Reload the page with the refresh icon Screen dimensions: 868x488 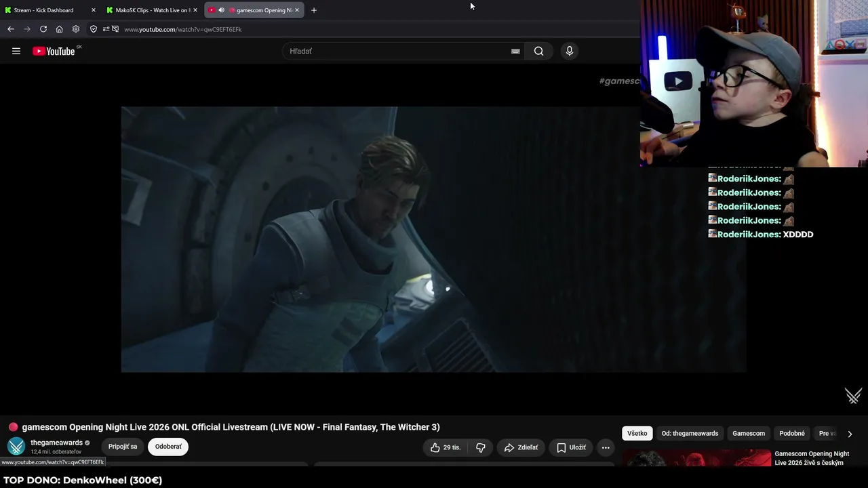click(43, 29)
